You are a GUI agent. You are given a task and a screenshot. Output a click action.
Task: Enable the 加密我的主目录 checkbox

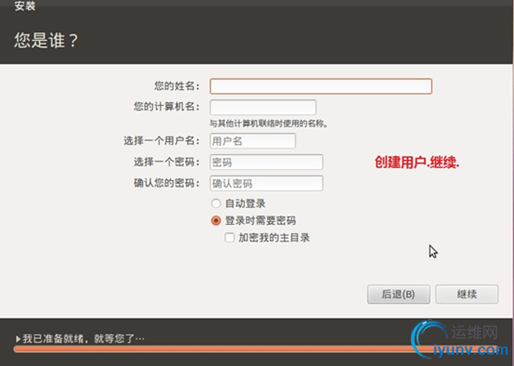230,238
